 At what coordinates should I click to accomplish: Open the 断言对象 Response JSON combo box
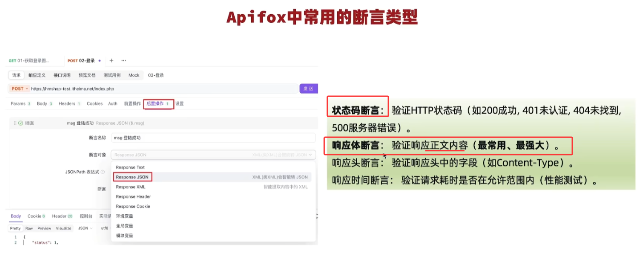point(213,155)
